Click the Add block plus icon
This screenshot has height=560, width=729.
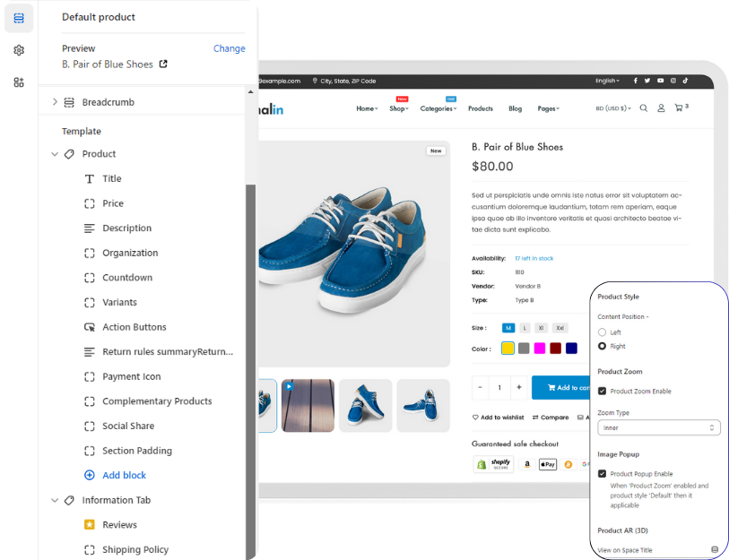pyautogui.click(x=90, y=475)
